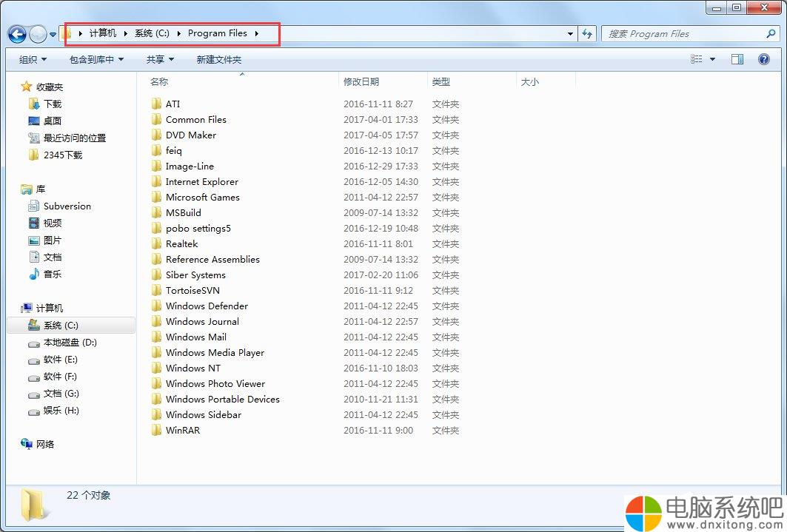Expand the arrow after Program Files breadcrumb
This screenshot has height=532, width=787.
(256, 33)
